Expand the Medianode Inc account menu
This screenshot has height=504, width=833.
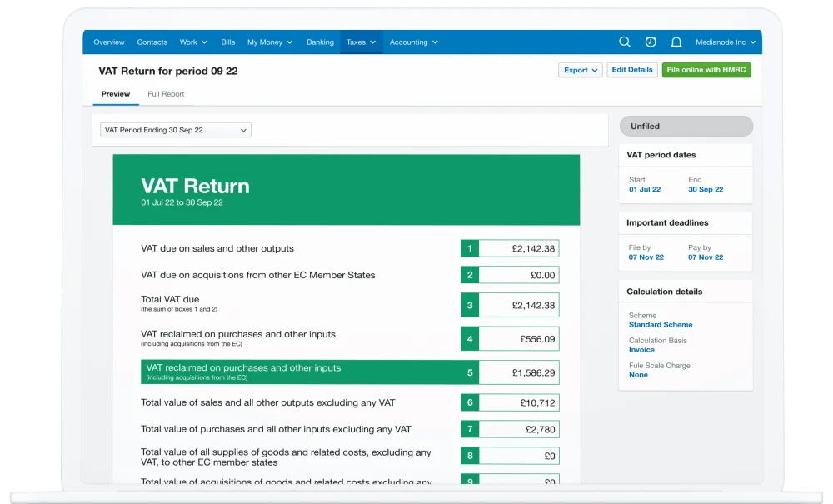(x=725, y=42)
